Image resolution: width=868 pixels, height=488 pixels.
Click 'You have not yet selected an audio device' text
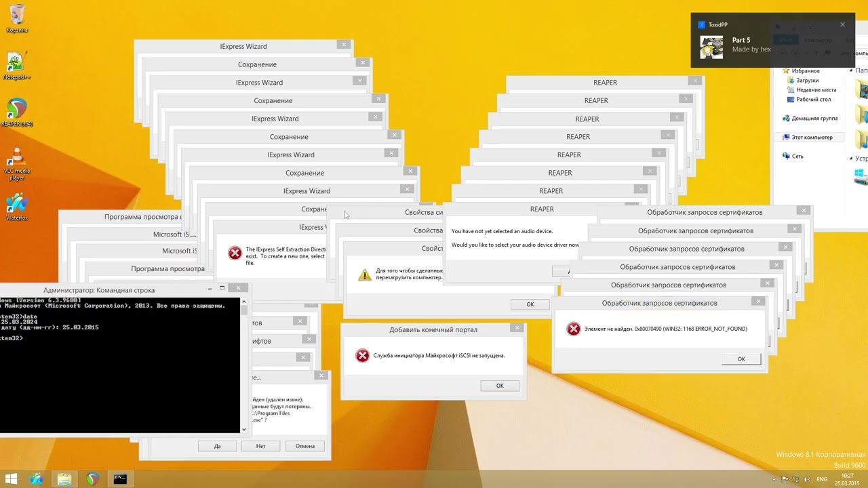click(502, 232)
